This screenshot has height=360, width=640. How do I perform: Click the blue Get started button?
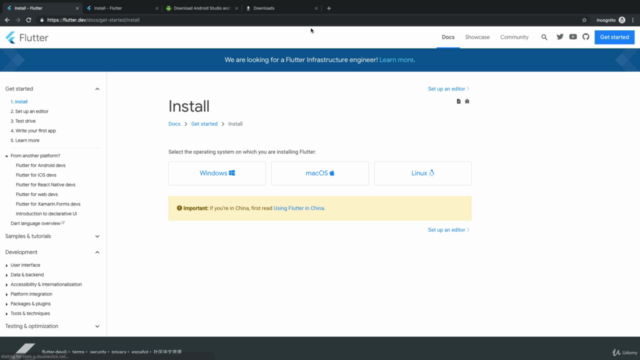point(614,37)
